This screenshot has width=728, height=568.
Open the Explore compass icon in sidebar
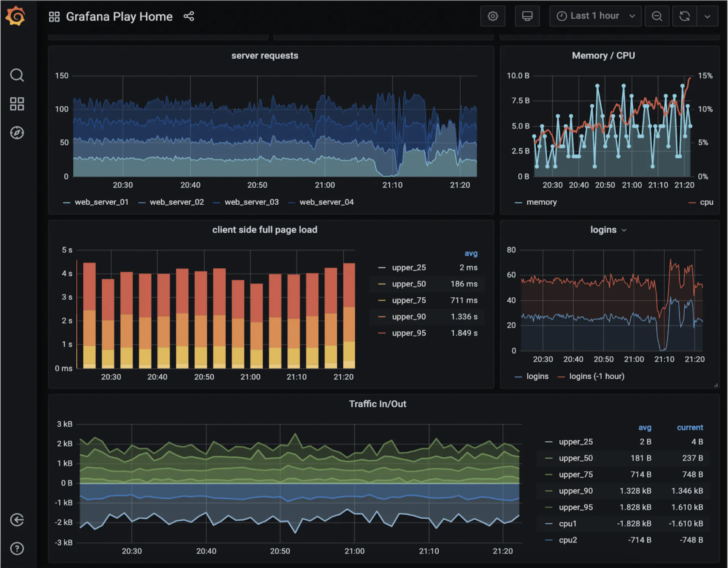click(17, 132)
